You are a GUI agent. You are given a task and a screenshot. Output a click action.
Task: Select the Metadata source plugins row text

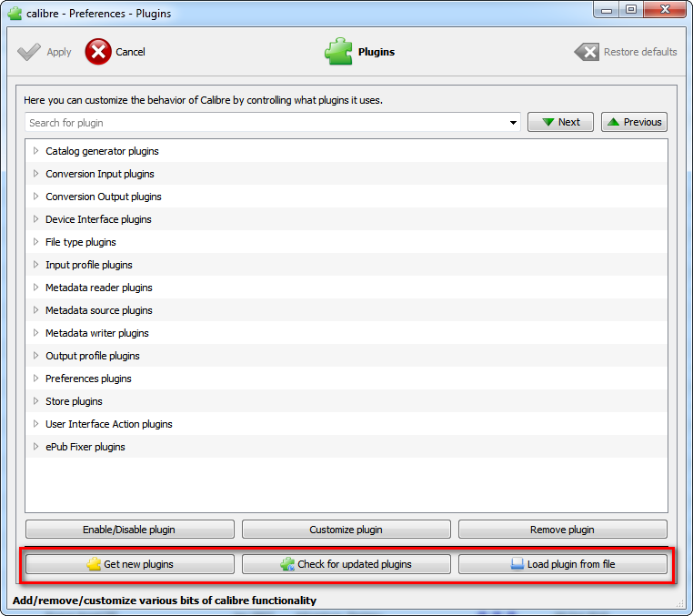click(x=99, y=310)
